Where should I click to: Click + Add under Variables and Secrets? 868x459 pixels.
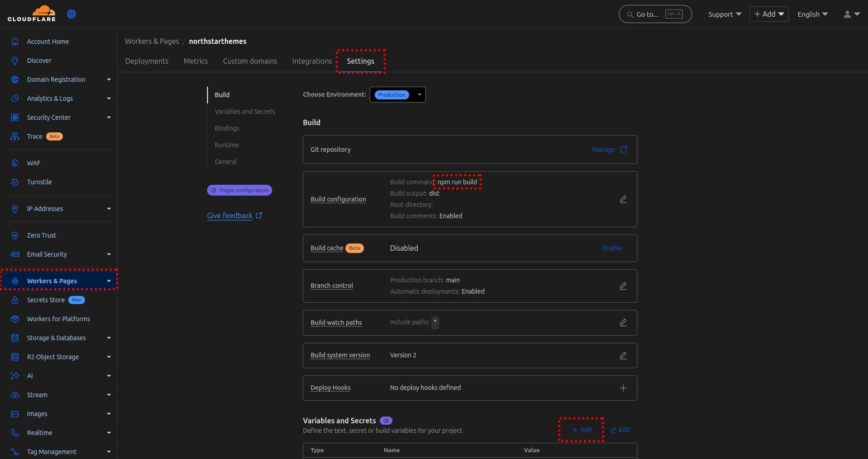581,430
